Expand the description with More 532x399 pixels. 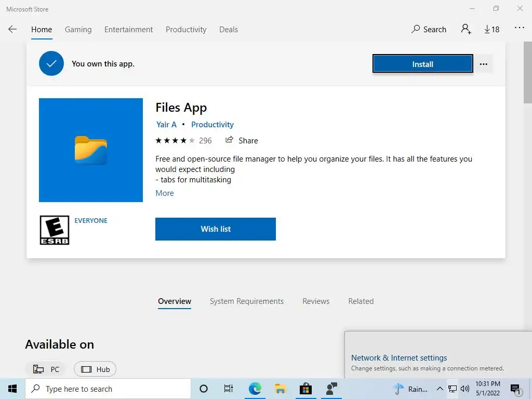tap(165, 193)
